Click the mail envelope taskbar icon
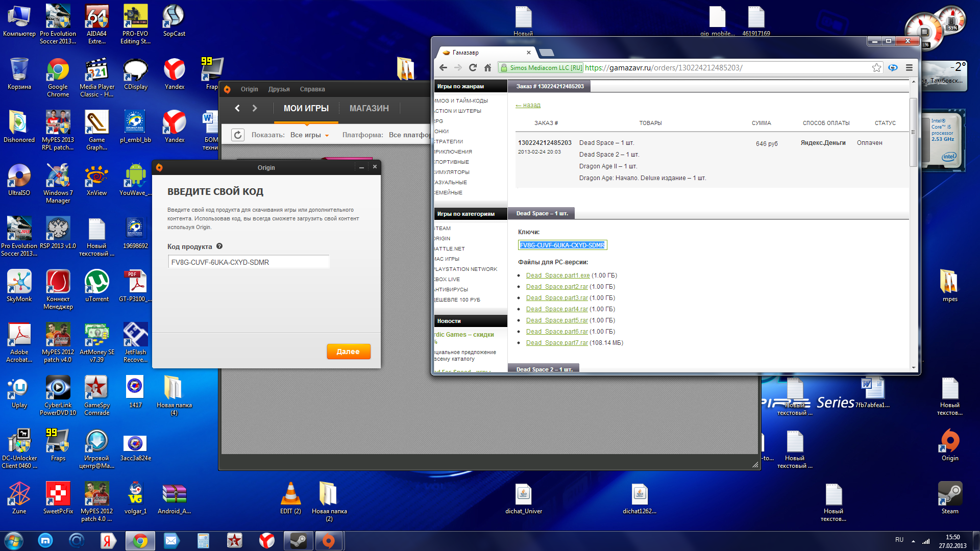Screen dimensions: 980x551 (171, 541)
